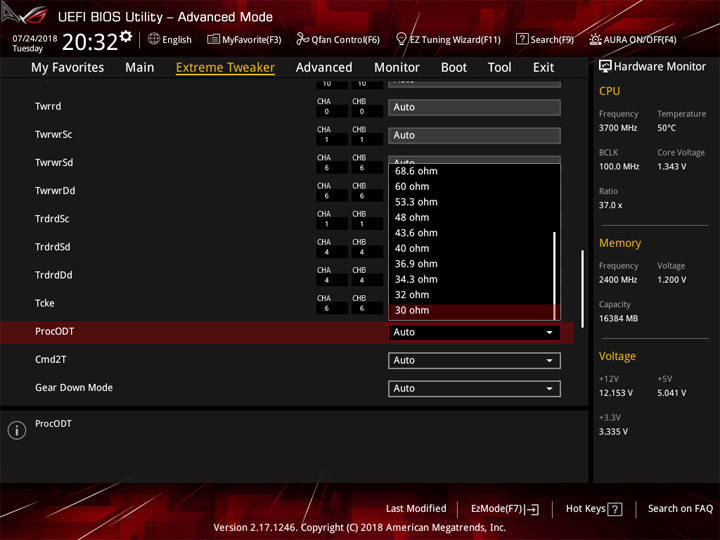Choose 32 ohm option
This screenshot has width=720, height=540.
pyautogui.click(x=471, y=295)
